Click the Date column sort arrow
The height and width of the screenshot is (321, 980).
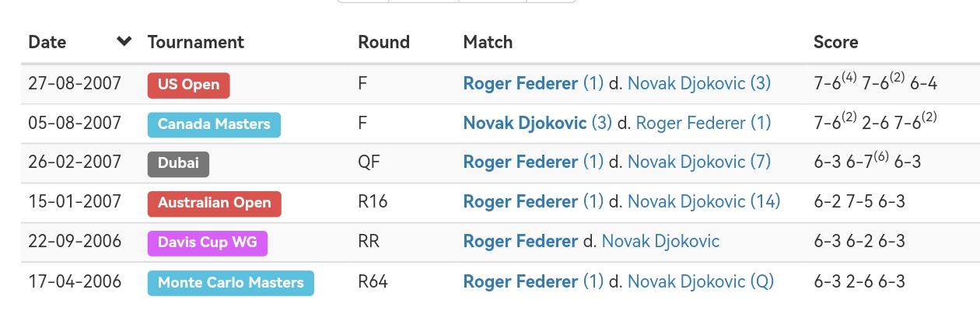pyautogui.click(x=124, y=42)
